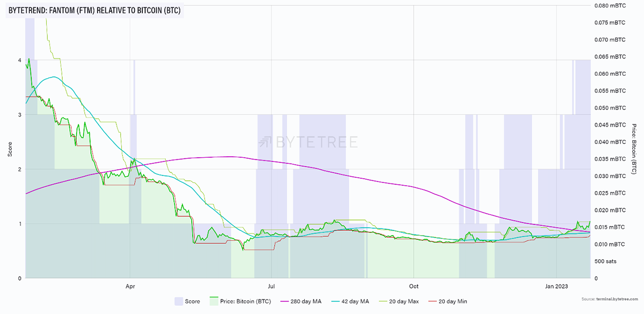Viewport: 644px width, 314px height.
Task: Toggle the Price: Bitcoin (BTC) legend entry
Action: click(240, 302)
